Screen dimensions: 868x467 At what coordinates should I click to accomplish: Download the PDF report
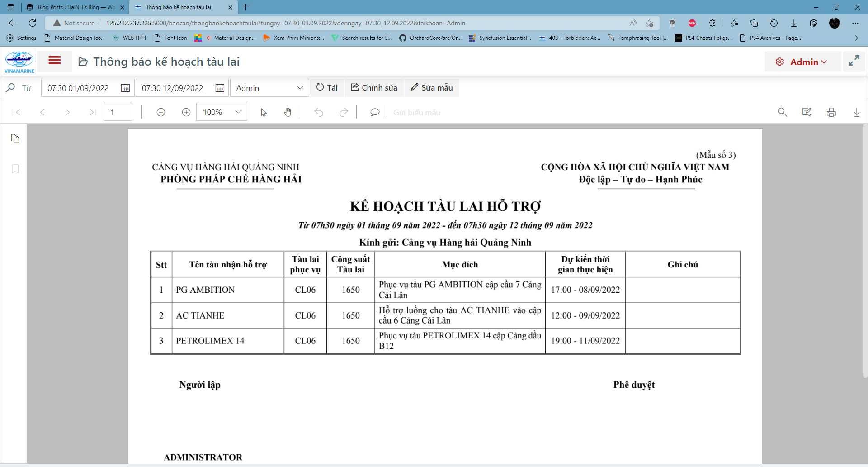pyautogui.click(x=856, y=112)
